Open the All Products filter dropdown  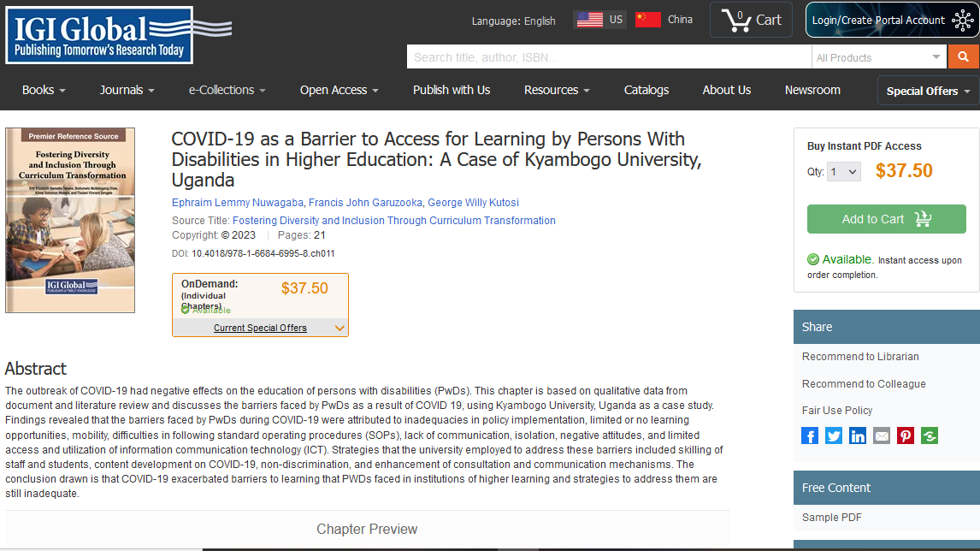point(879,57)
